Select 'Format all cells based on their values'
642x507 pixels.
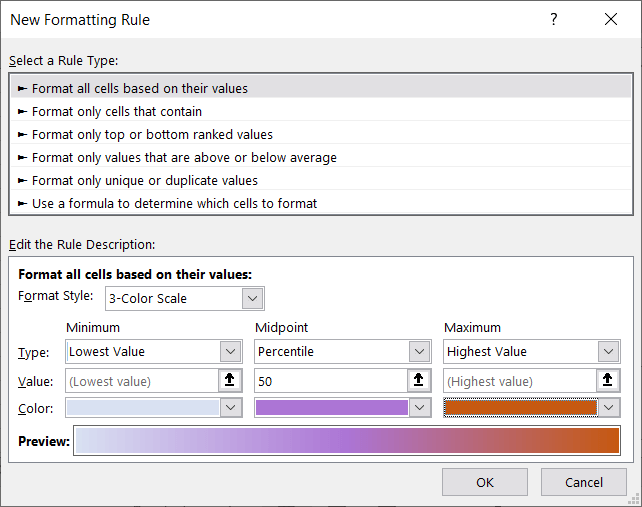[x=140, y=88]
